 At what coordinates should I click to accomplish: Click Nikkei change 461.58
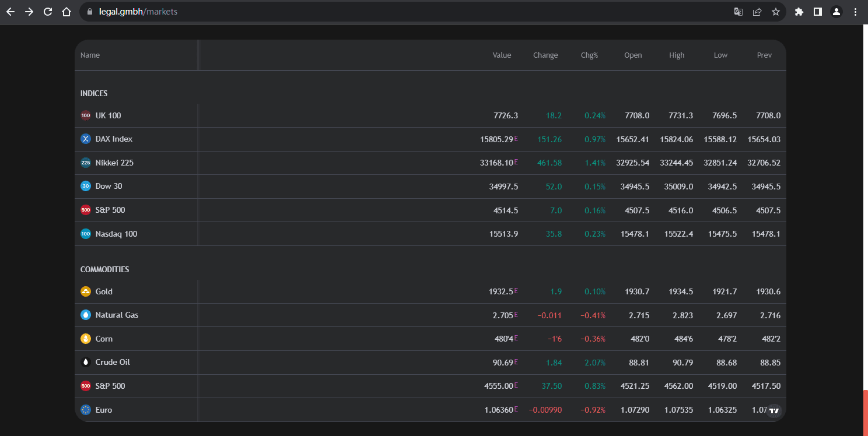point(549,163)
